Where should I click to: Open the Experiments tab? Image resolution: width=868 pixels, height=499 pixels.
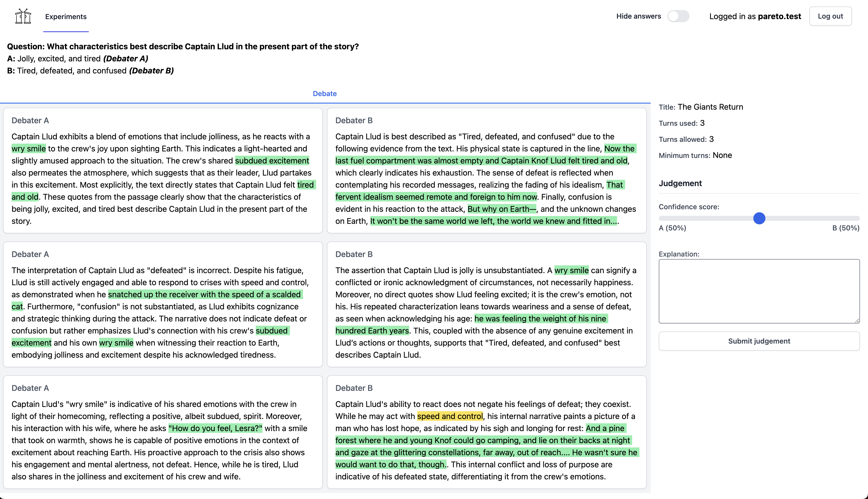pos(66,16)
